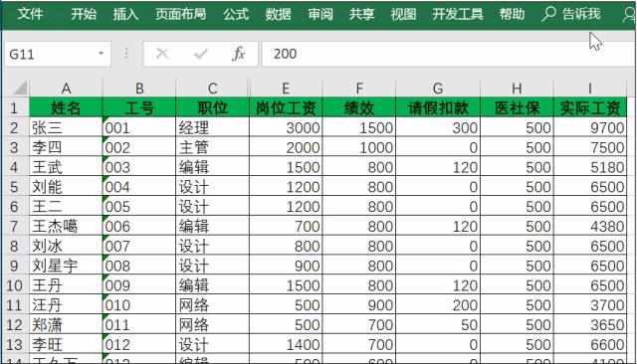The width and height of the screenshot is (637, 364).
Task: Select column A header
Action: pos(66,89)
